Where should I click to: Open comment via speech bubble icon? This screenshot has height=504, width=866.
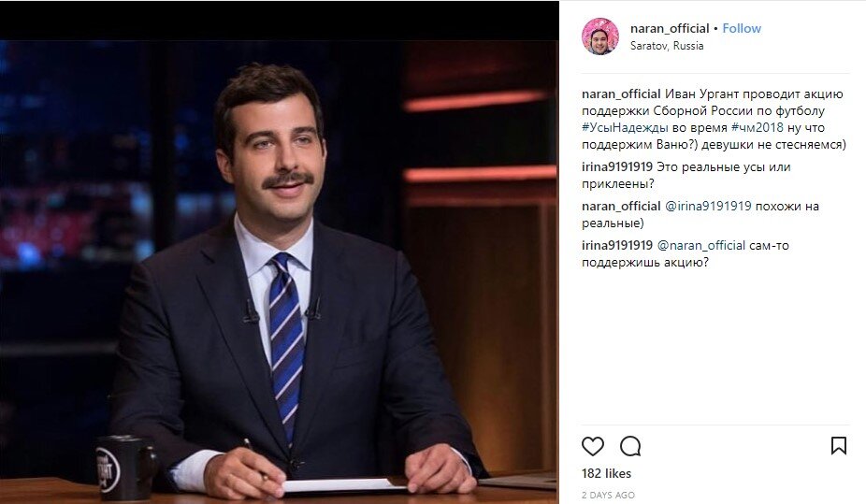tap(630, 446)
